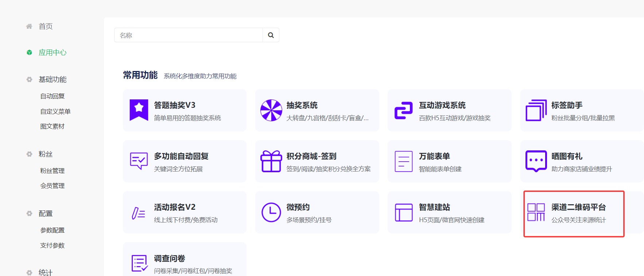Click the 渠道二维码平台 QR grid icon
Image resolution: width=644 pixels, height=276 pixels.
pyautogui.click(x=536, y=212)
